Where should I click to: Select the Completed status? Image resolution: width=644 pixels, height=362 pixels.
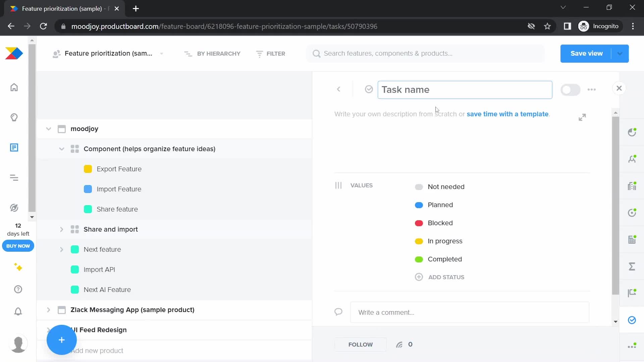click(x=438, y=259)
